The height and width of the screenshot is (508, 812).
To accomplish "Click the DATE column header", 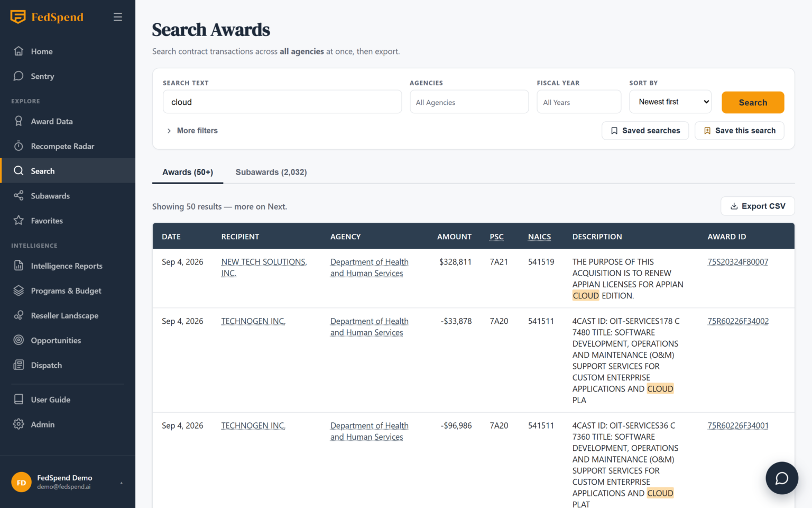I will (x=171, y=237).
